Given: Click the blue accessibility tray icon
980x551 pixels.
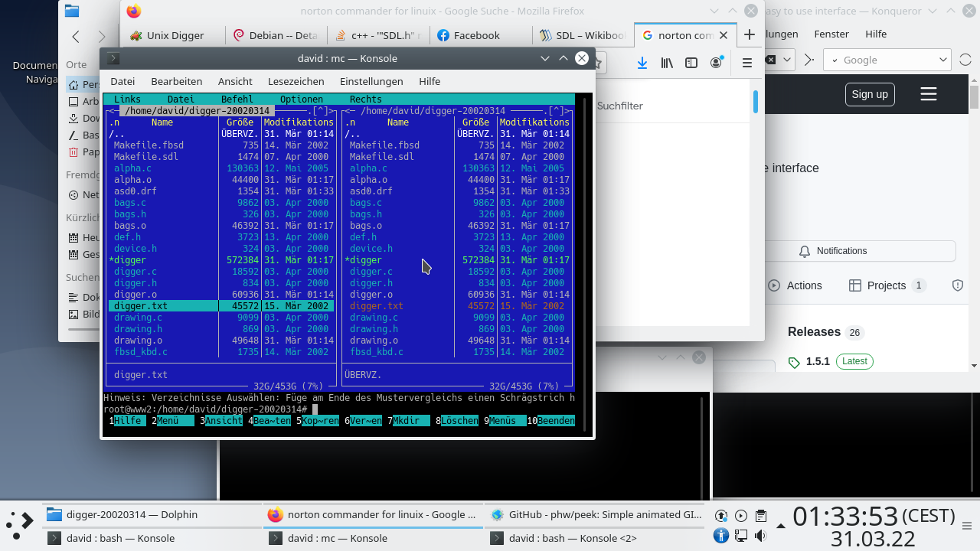Looking at the screenshot, I should pos(720,536).
